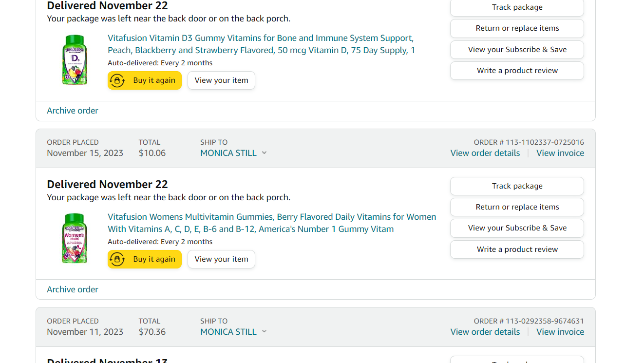Write a product review for Vitamin D3
The height and width of the screenshot is (363, 644).
pyautogui.click(x=517, y=71)
